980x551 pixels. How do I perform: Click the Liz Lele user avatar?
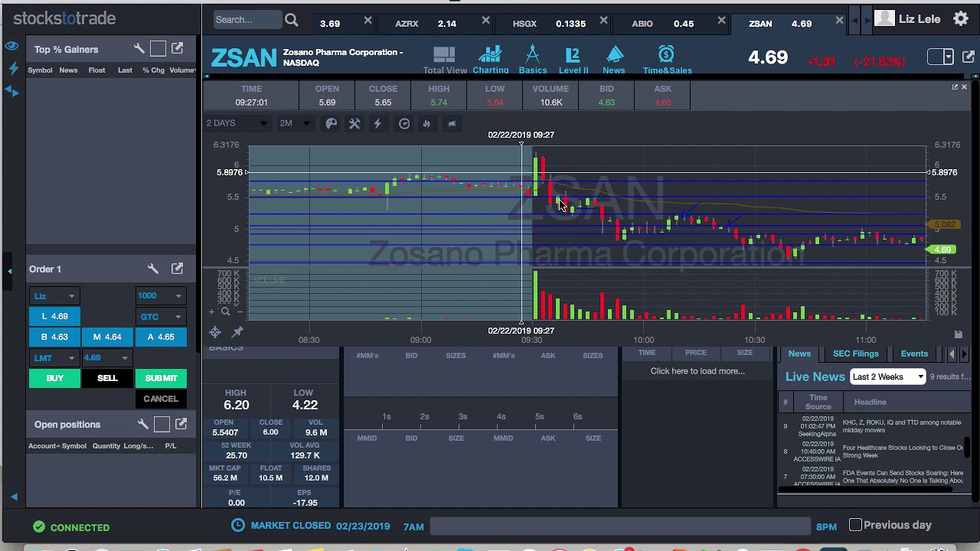(884, 18)
